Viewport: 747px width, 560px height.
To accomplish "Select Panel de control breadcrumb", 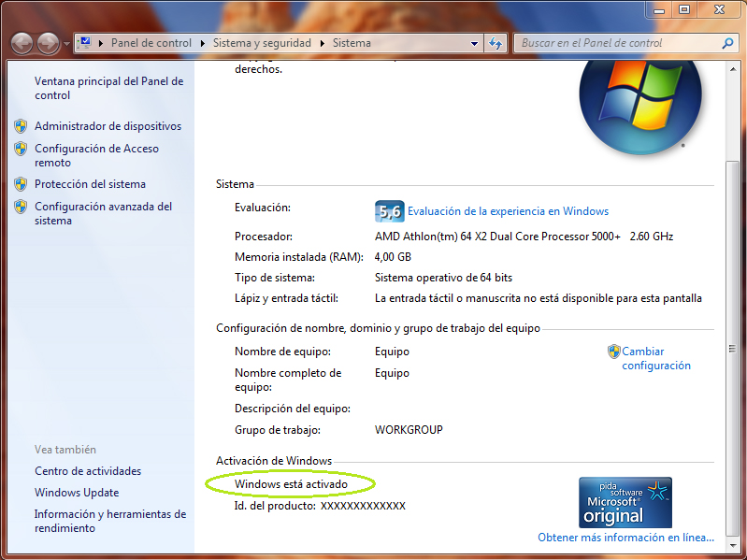I will [151, 43].
